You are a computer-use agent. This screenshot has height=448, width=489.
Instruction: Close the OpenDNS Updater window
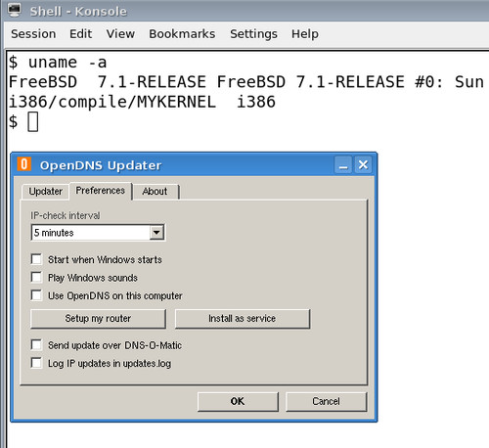pyautogui.click(x=363, y=164)
